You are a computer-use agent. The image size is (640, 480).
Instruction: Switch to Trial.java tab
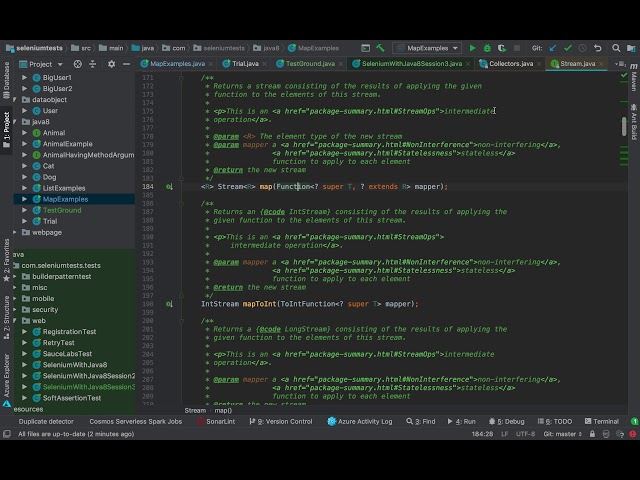[x=244, y=64]
